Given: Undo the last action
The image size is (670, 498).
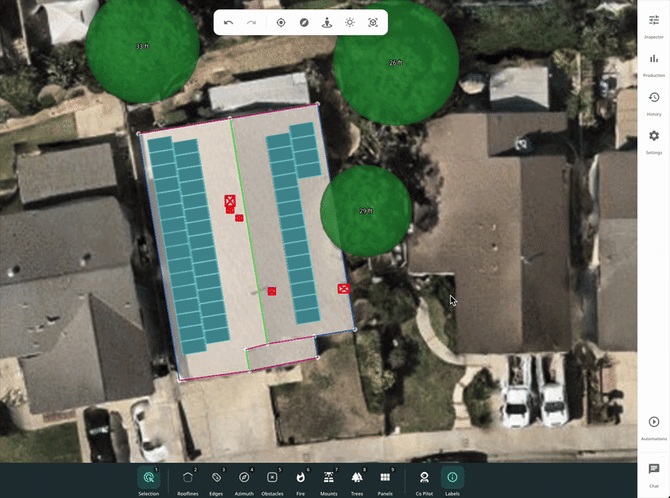Looking at the screenshot, I should pyautogui.click(x=228, y=23).
